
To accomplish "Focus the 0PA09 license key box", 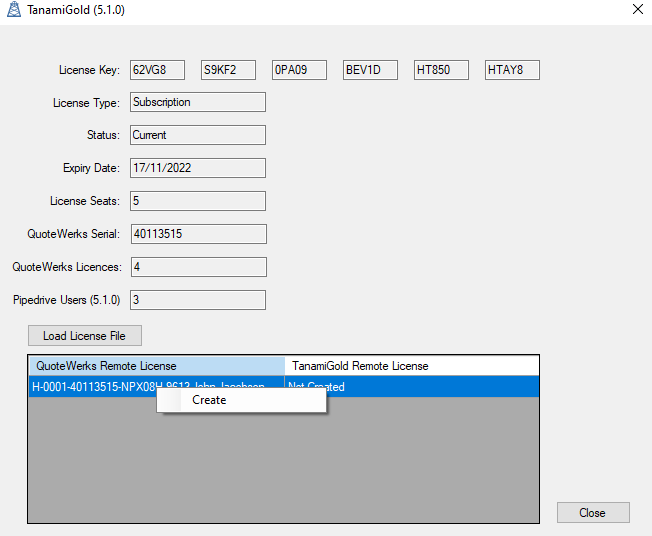I will coord(299,70).
